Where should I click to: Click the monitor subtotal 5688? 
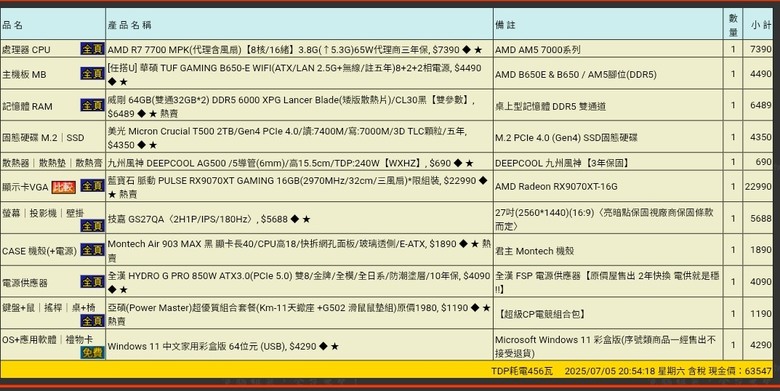click(761, 219)
